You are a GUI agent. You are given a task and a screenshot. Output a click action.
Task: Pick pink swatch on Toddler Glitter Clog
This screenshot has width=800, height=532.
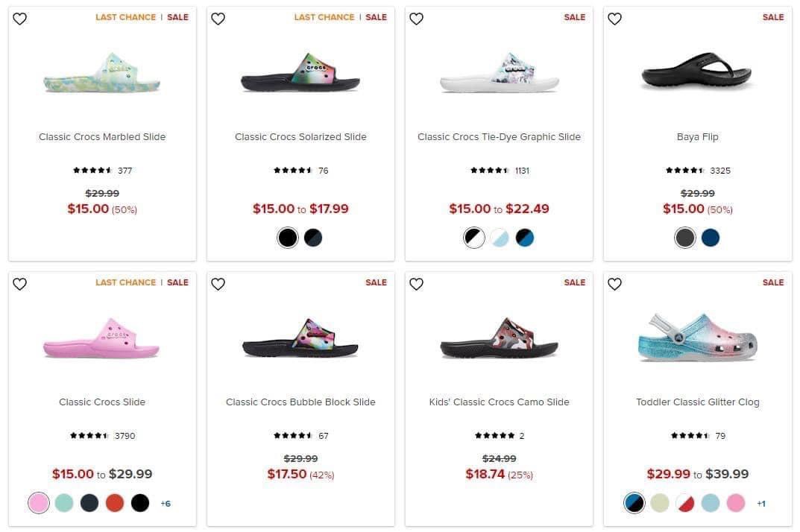pos(736,503)
